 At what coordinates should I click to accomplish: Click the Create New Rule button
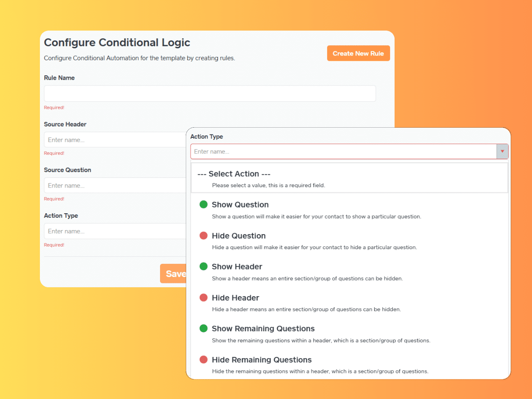point(358,53)
